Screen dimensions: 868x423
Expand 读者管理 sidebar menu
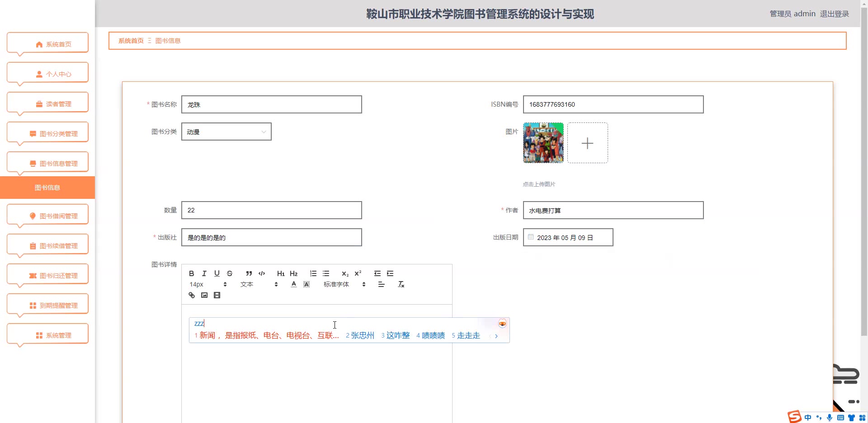(47, 103)
